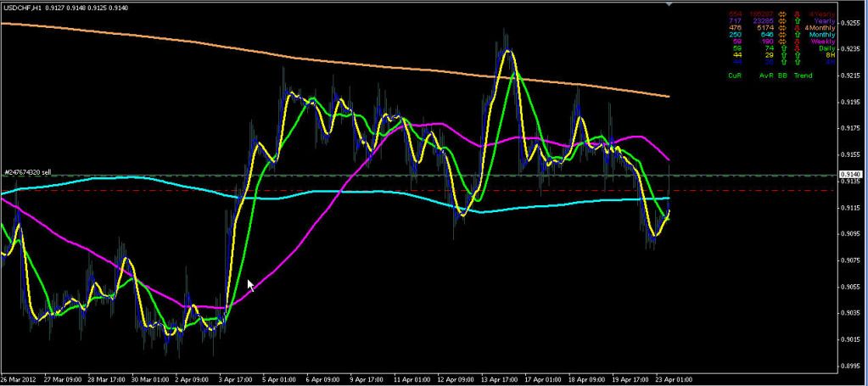868x386 pixels.
Task: Click the 0.9235 price scale label
Action: pos(850,49)
